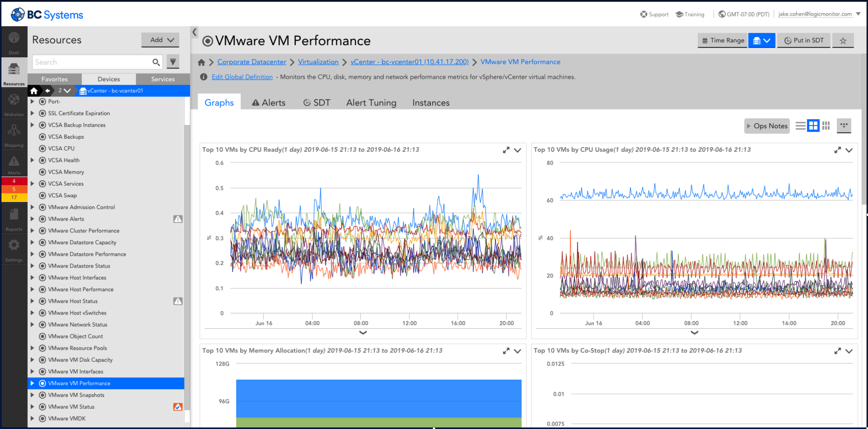
Task: Open the user account dropdown arrow
Action: pos(858,14)
